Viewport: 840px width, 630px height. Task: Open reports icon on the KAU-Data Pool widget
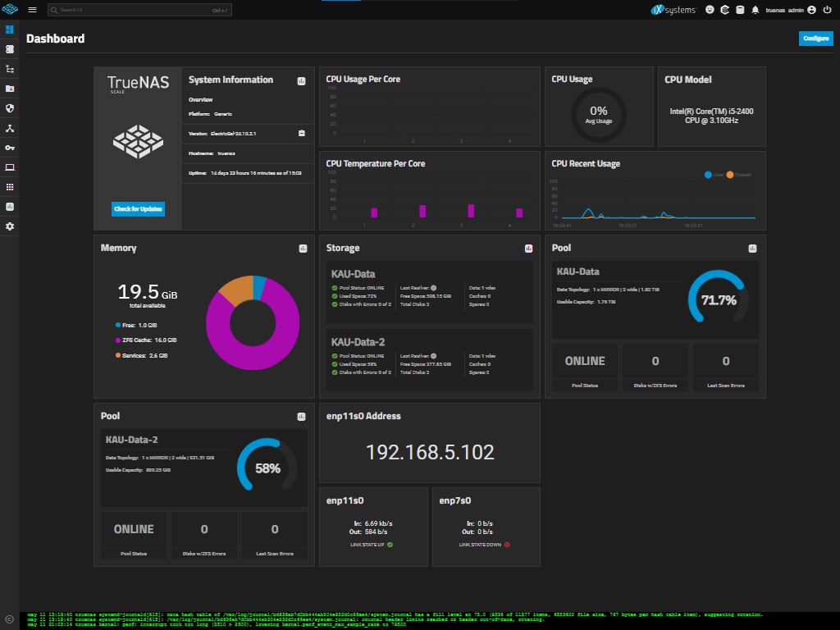[752, 248]
